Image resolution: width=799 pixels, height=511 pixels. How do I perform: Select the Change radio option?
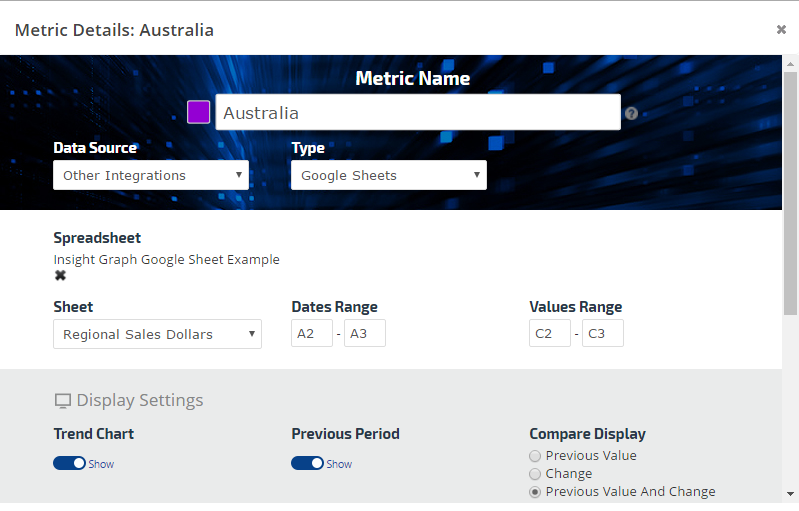tap(535, 474)
